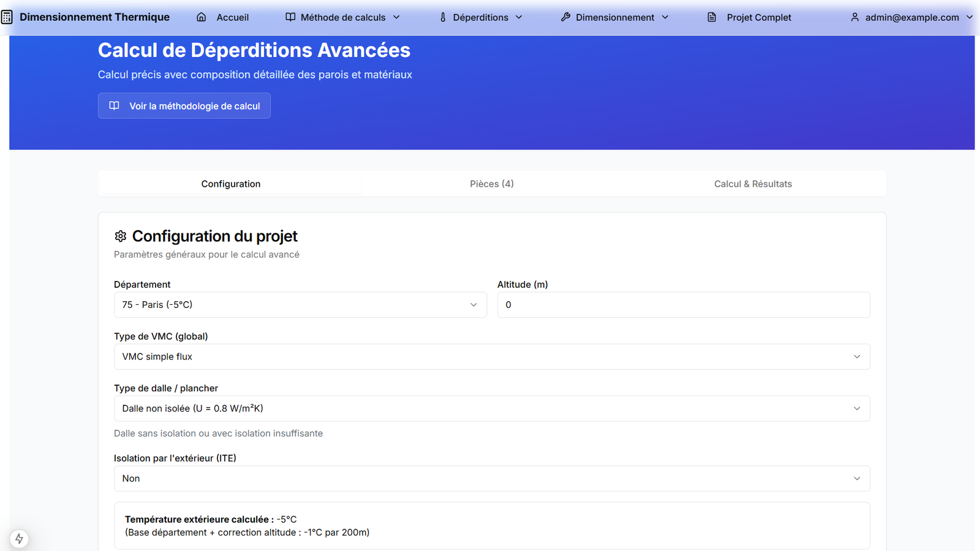Image resolution: width=980 pixels, height=551 pixels.
Task: Open the Département dropdown
Action: (300, 305)
